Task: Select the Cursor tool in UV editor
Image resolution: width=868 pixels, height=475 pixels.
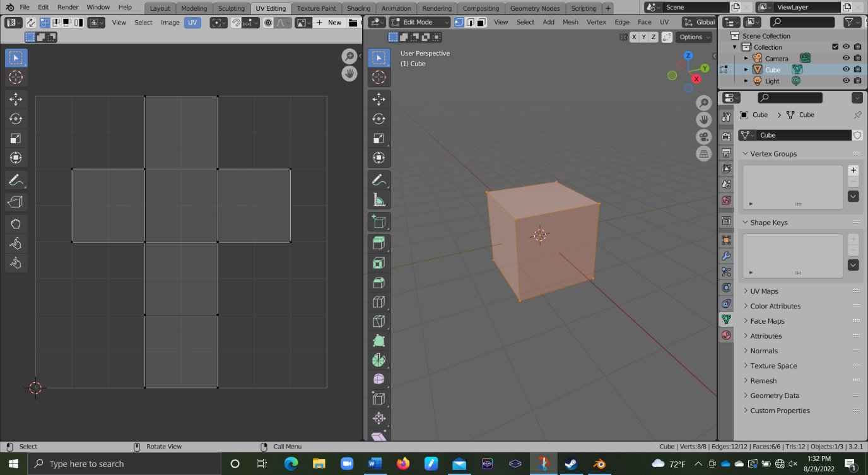Action: point(16,77)
